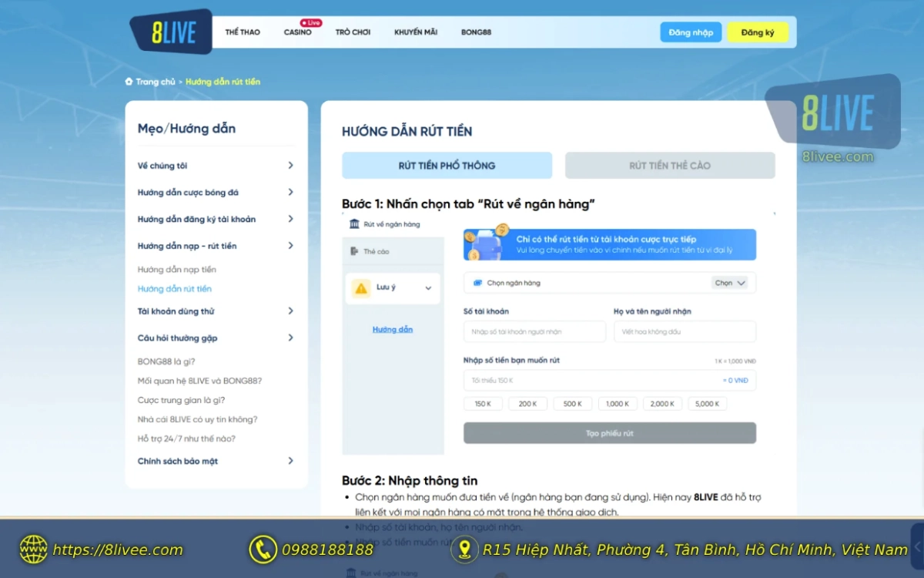Click the phone icon next to 0988188188
This screenshot has height=578, width=924.
[x=263, y=550]
